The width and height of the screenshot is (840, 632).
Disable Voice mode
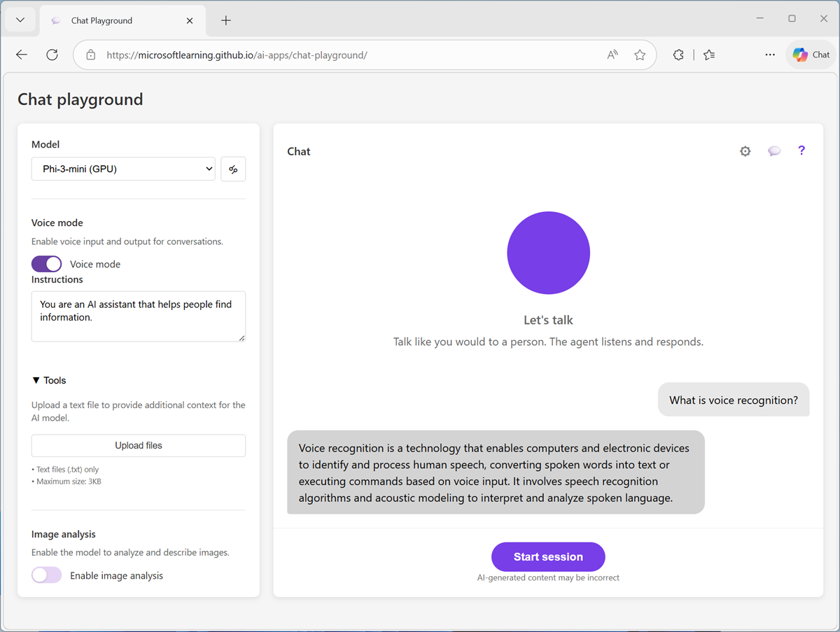pyautogui.click(x=46, y=264)
